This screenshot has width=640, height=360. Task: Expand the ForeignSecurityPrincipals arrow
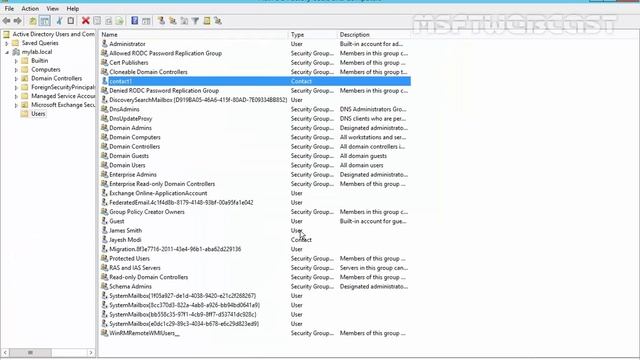point(16,88)
